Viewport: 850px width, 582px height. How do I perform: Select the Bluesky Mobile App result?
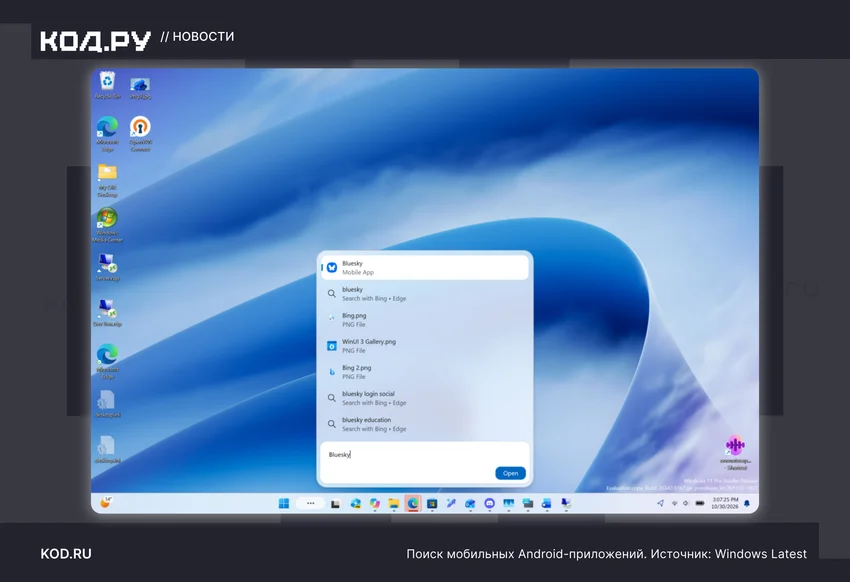click(x=424, y=268)
